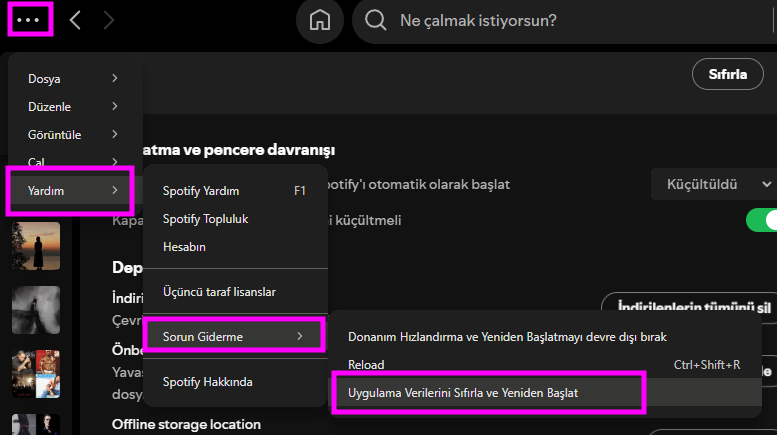Go back with the left arrow
The width and height of the screenshot is (777, 435).
pyautogui.click(x=75, y=20)
